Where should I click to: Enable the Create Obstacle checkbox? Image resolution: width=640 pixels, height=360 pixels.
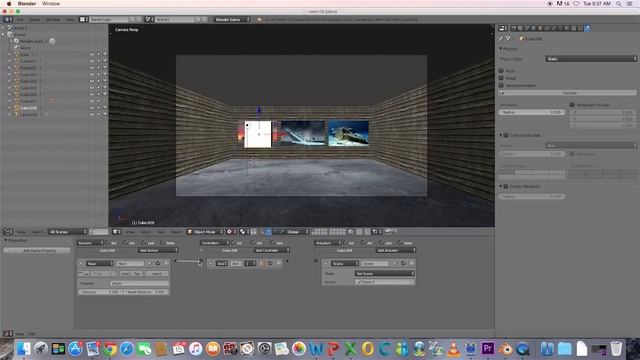click(x=506, y=186)
